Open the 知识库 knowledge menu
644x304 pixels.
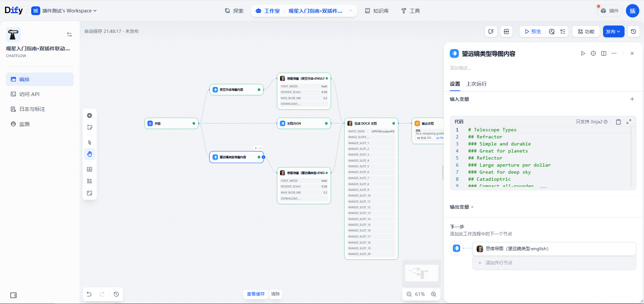(x=377, y=11)
